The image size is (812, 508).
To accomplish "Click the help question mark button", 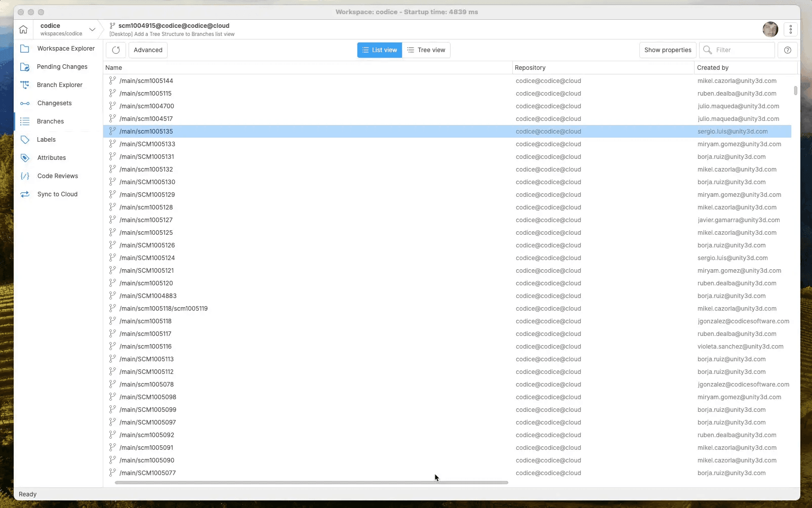I will pos(788,50).
